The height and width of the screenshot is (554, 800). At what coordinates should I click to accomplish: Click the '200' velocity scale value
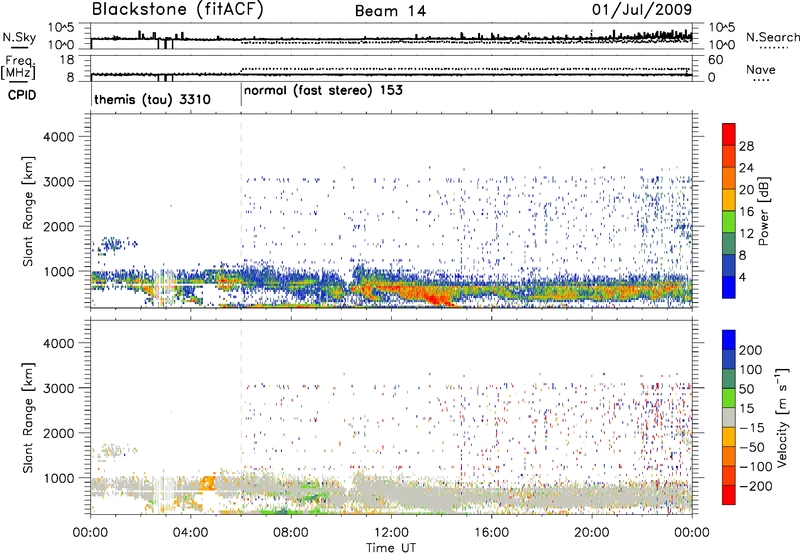click(x=751, y=350)
